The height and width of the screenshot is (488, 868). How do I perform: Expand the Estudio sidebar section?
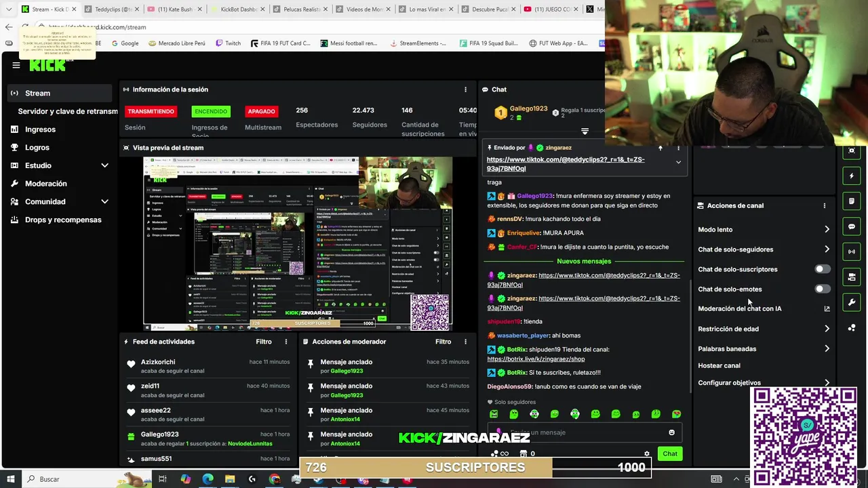pos(104,165)
